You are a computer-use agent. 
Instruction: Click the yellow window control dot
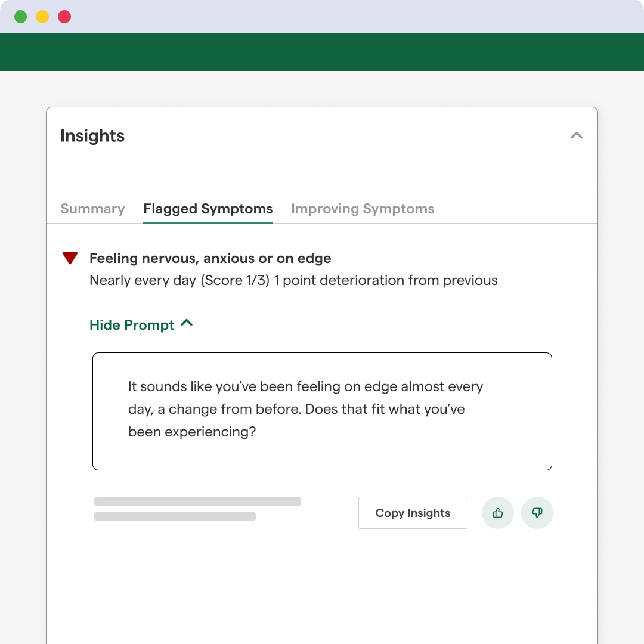pyautogui.click(x=42, y=17)
